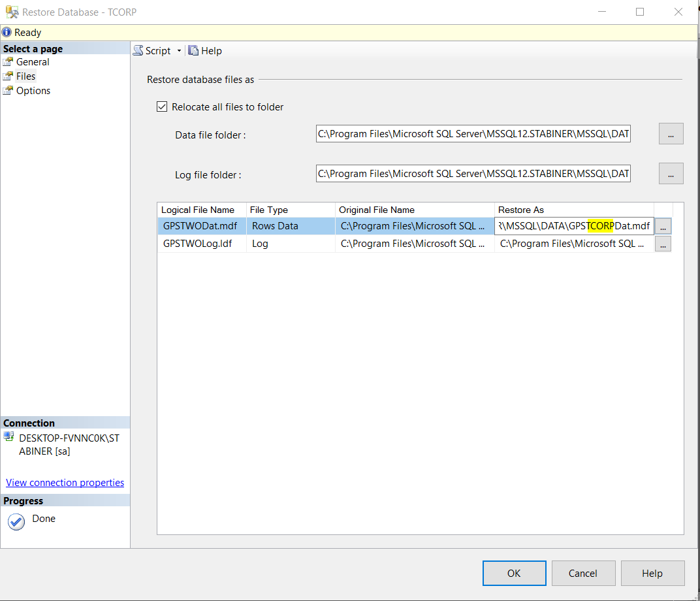700x601 pixels.
Task: Click the server connection icon under Connection
Action: click(x=9, y=436)
